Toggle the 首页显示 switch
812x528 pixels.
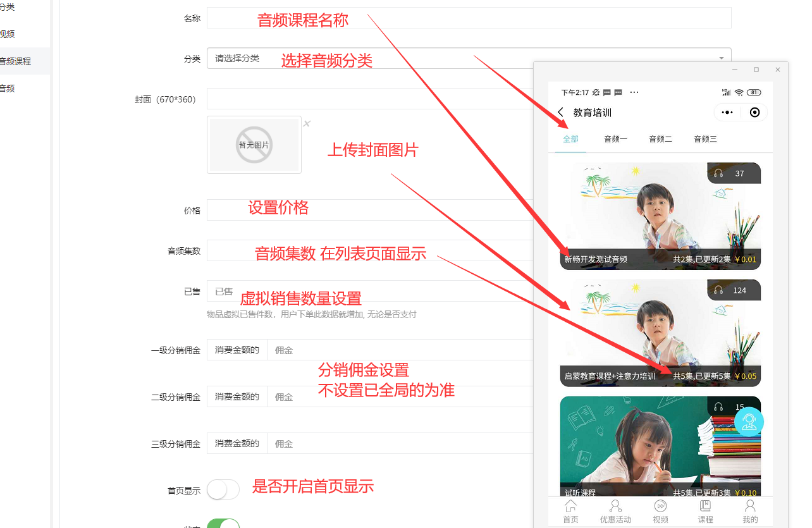click(223, 489)
